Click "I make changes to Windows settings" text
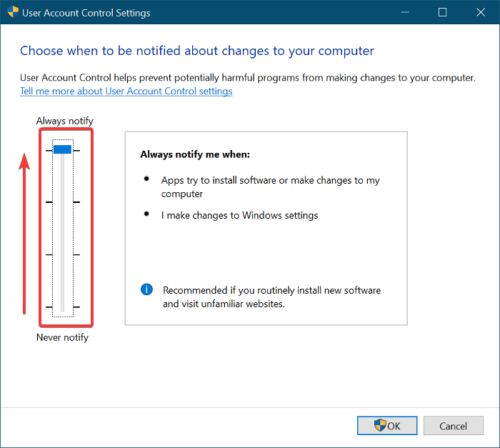This screenshot has width=500, height=448. [x=240, y=215]
